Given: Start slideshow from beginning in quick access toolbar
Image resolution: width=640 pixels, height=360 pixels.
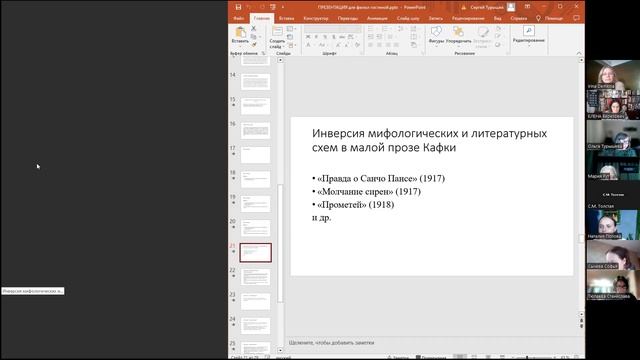Looking at the screenshot, I should pyautogui.click(x=273, y=7).
